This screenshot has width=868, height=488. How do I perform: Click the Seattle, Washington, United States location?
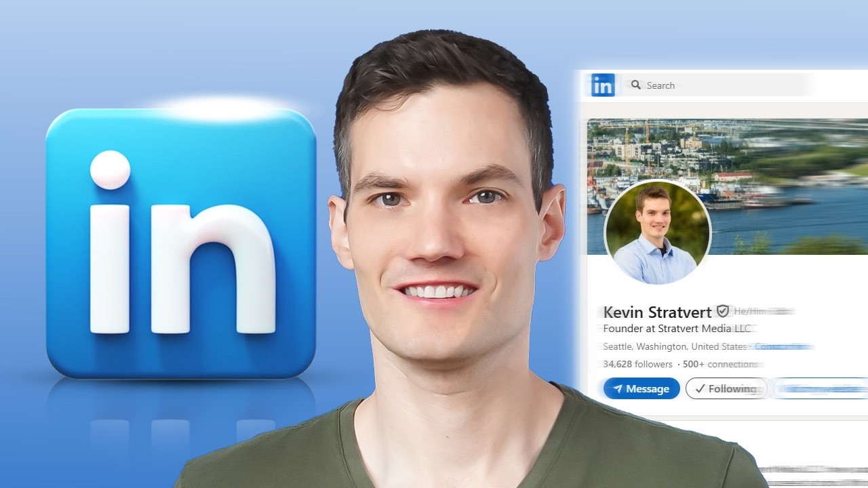pyautogui.click(x=675, y=346)
